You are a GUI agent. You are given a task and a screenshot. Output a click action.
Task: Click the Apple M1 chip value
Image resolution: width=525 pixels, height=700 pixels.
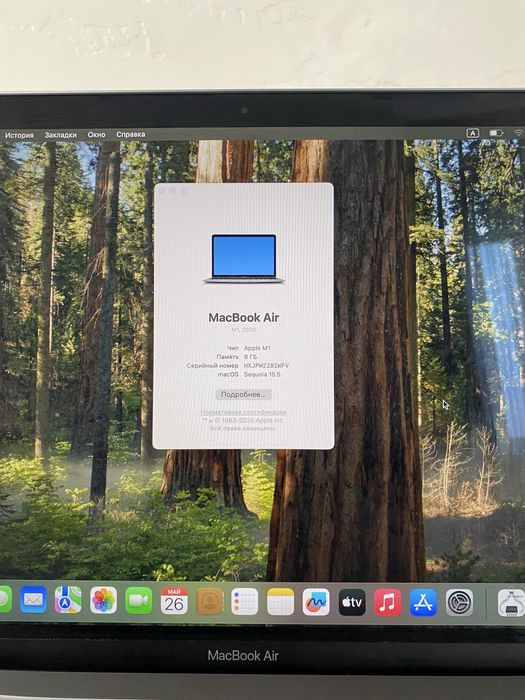click(257, 348)
